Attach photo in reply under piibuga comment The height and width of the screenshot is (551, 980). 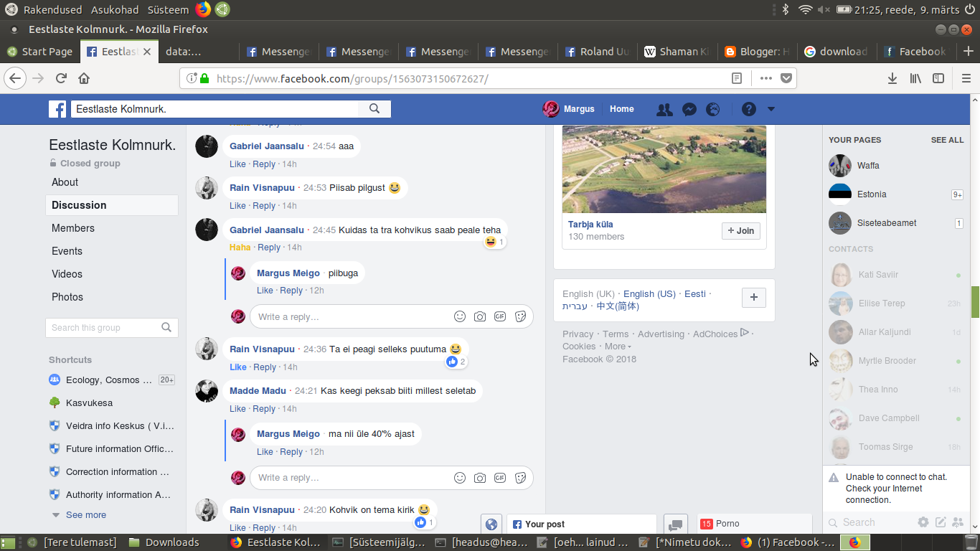click(x=480, y=317)
